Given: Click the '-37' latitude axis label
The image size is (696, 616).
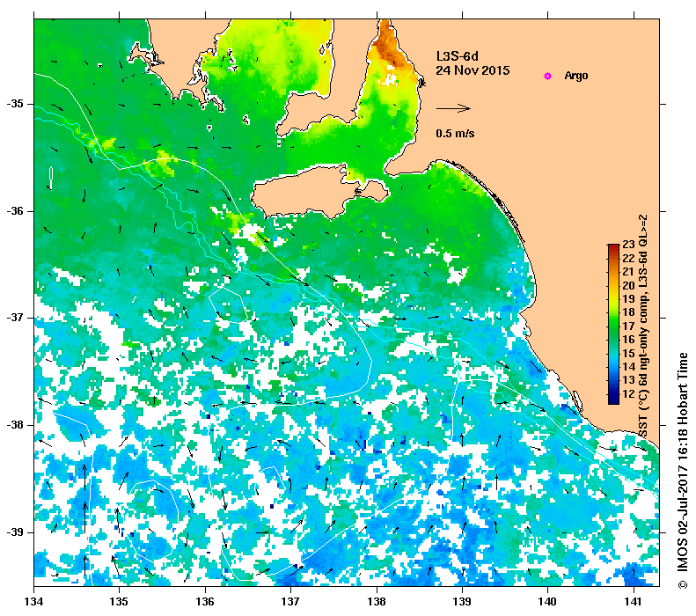Looking at the screenshot, I should [x=15, y=318].
